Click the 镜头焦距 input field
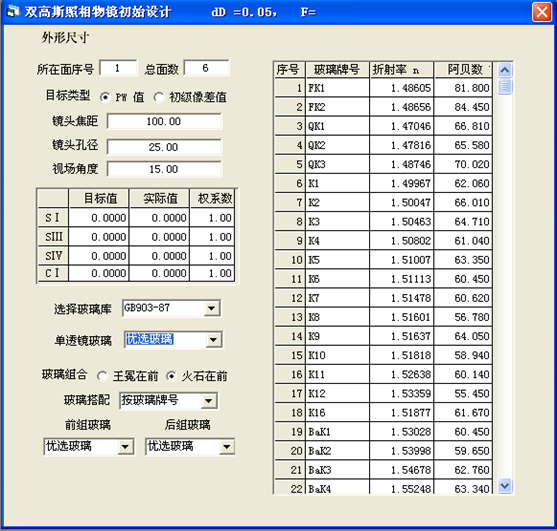 pos(164,121)
